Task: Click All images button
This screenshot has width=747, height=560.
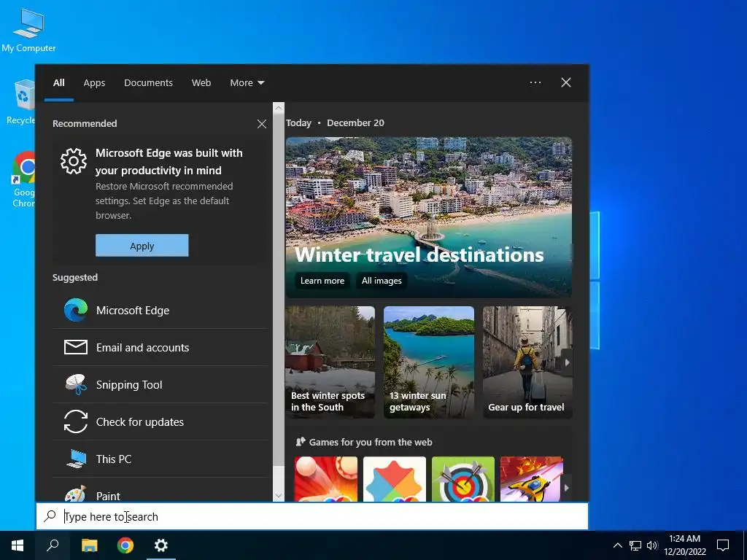Action: [x=382, y=281]
